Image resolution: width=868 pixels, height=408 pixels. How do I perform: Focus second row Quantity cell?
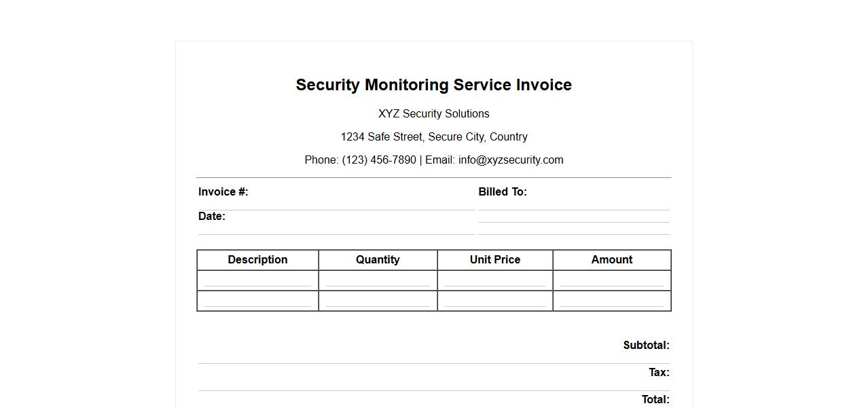[x=378, y=300]
